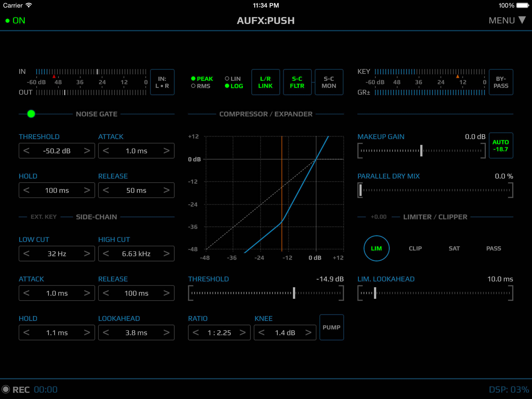Switch the Noise Gate green toggle
Viewport: 532px width, 399px height.
(31, 114)
